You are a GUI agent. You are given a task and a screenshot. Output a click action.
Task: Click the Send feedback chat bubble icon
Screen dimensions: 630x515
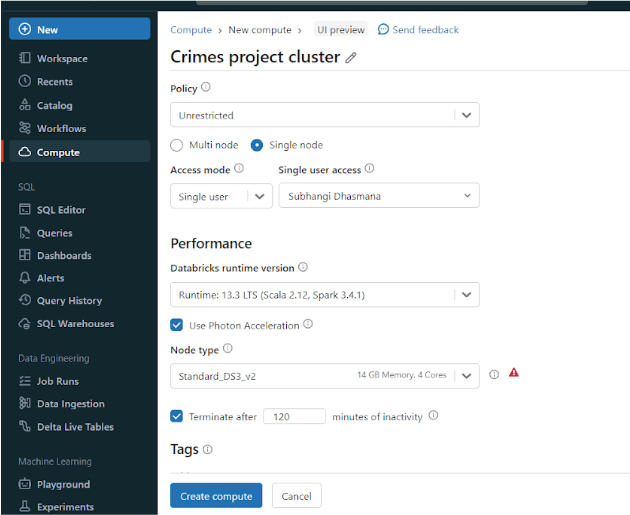tap(383, 29)
